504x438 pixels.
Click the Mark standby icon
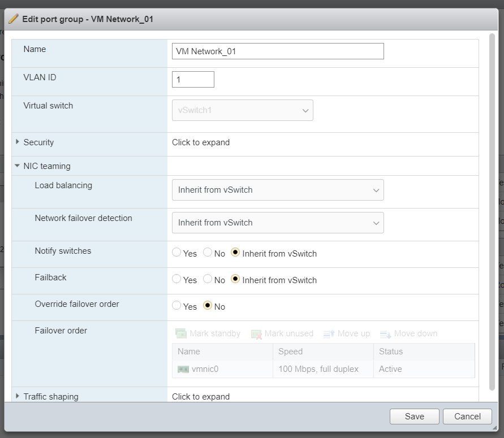pos(181,333)
